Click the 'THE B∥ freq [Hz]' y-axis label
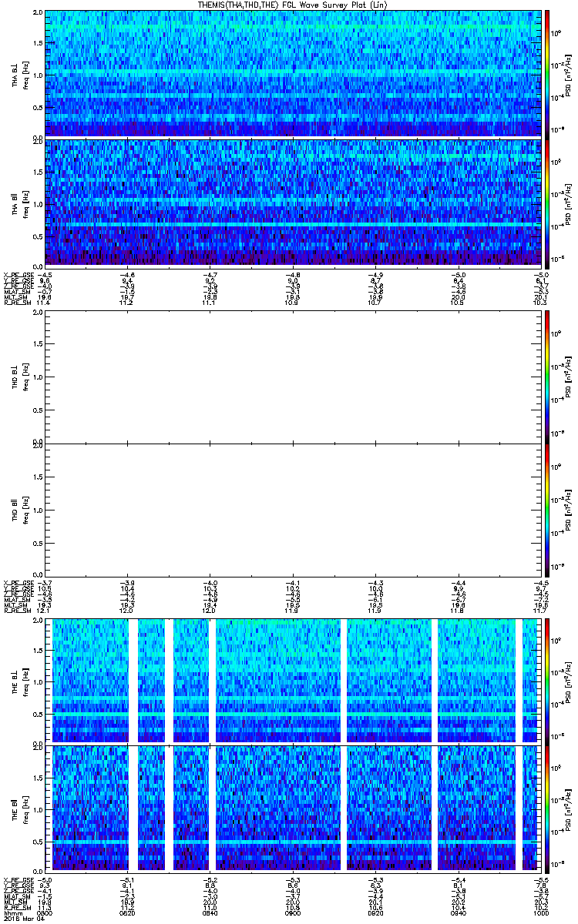578x924 pixels. point(20,809)
